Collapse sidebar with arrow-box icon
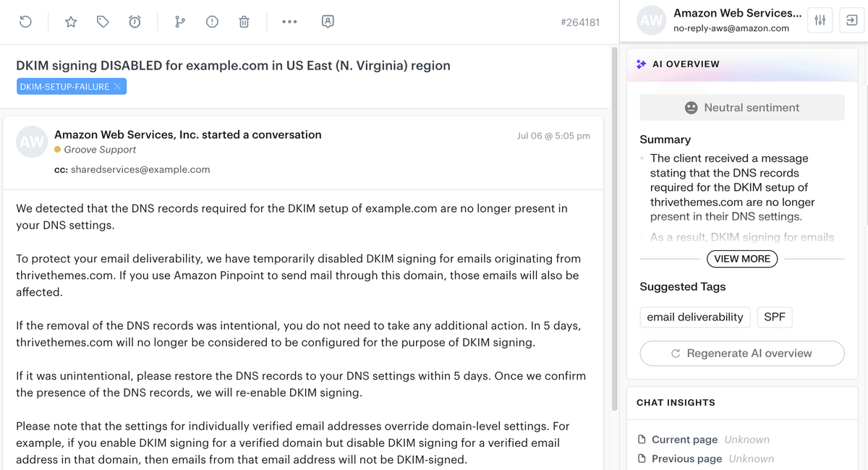868x470 pixels. 851,20
